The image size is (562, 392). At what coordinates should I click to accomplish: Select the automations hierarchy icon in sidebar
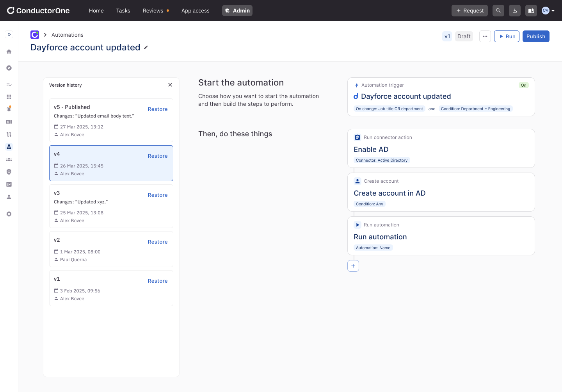point(9,147)
